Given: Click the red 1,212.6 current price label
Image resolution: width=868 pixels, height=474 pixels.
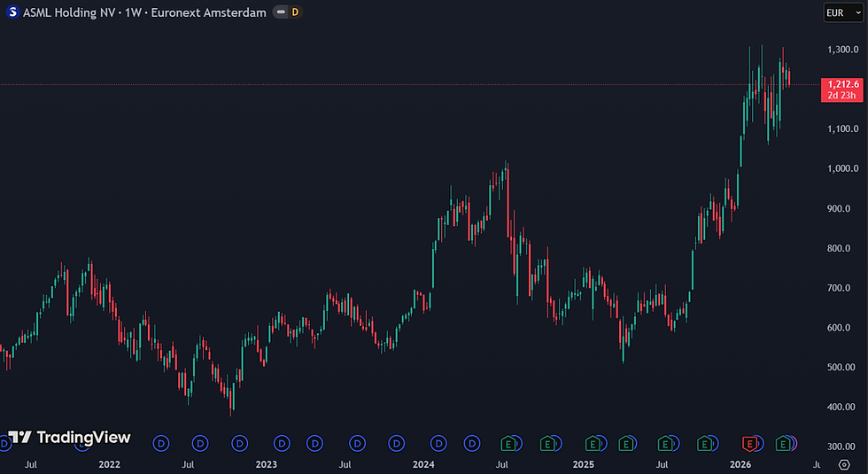Looking at the screenshot, I should 843,84.
